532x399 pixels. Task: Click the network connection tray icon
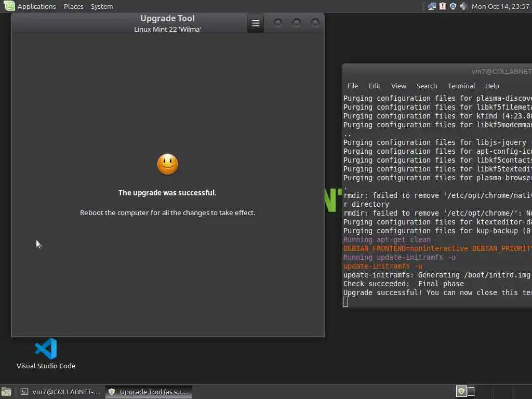[432, 6]
